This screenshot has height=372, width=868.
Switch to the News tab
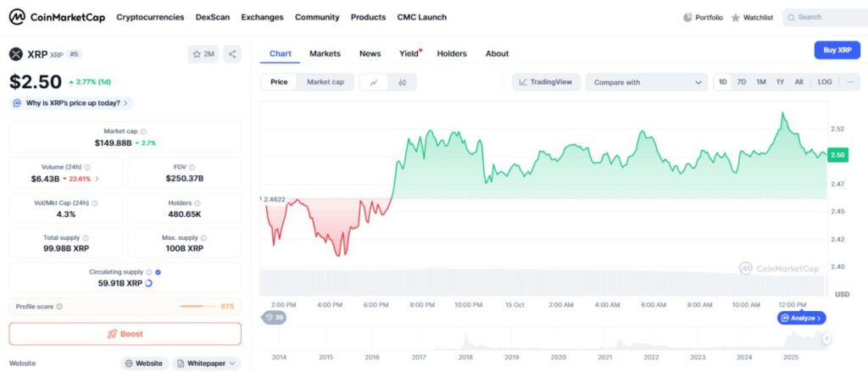click(x=370, y=53)
